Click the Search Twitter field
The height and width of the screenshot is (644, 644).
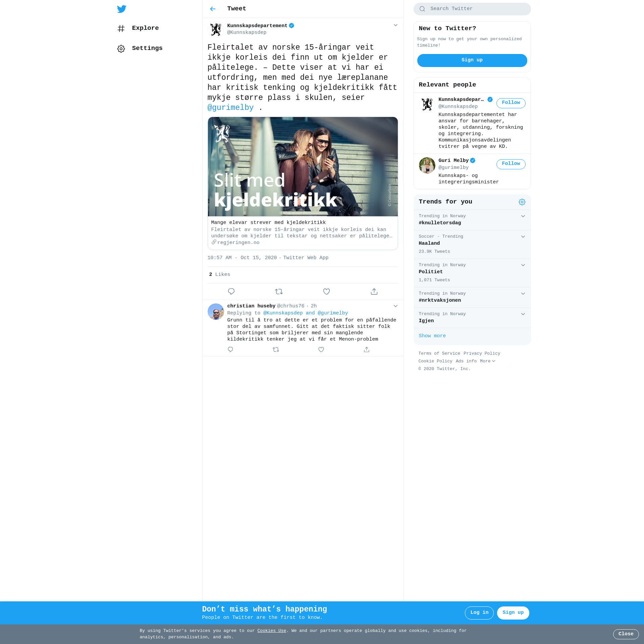(472, 9)
